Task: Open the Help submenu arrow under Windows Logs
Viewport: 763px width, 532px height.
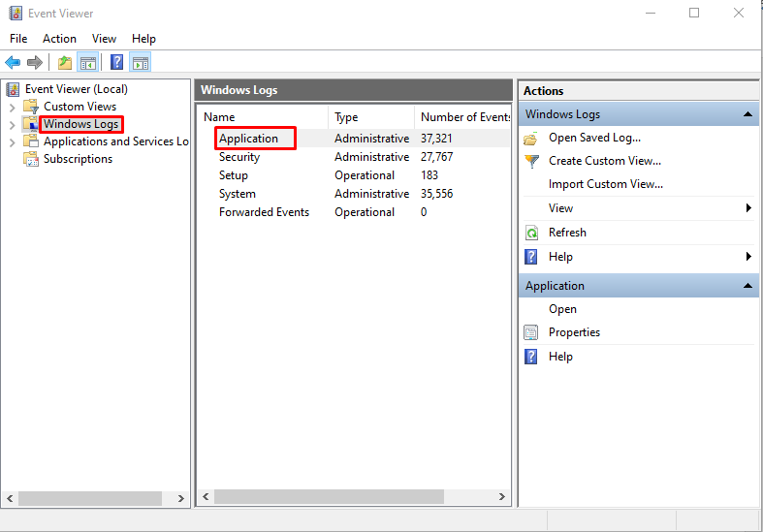Action: (x=748, y=256)
